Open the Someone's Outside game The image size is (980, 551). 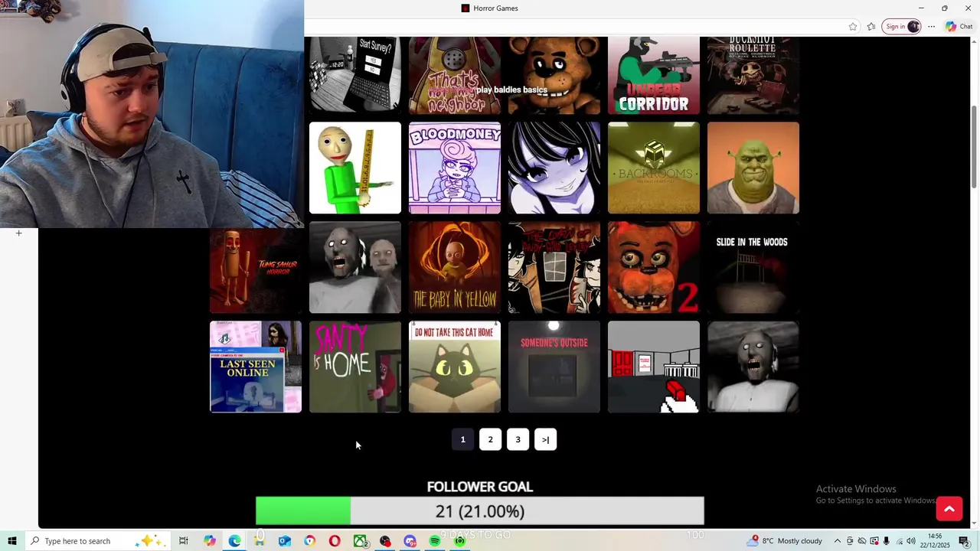(x=554, y=367)
